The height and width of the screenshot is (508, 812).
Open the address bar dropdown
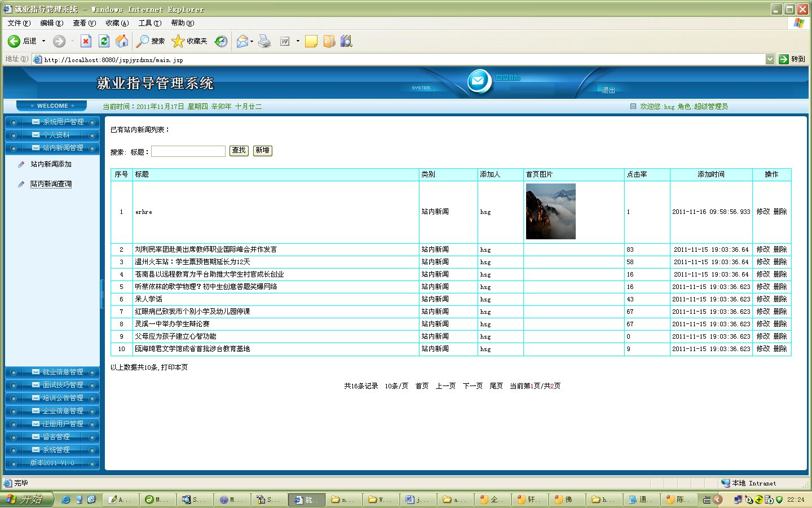(x=770, y=59)
